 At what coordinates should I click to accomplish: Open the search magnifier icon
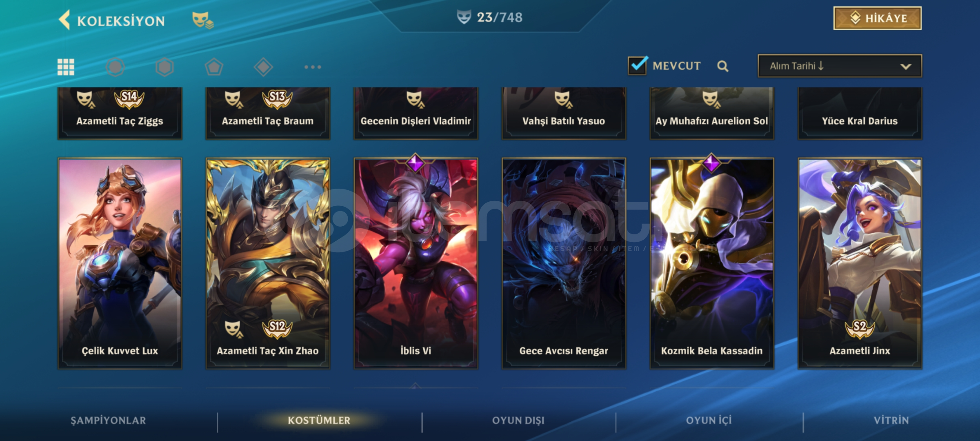tap(723, 66)
